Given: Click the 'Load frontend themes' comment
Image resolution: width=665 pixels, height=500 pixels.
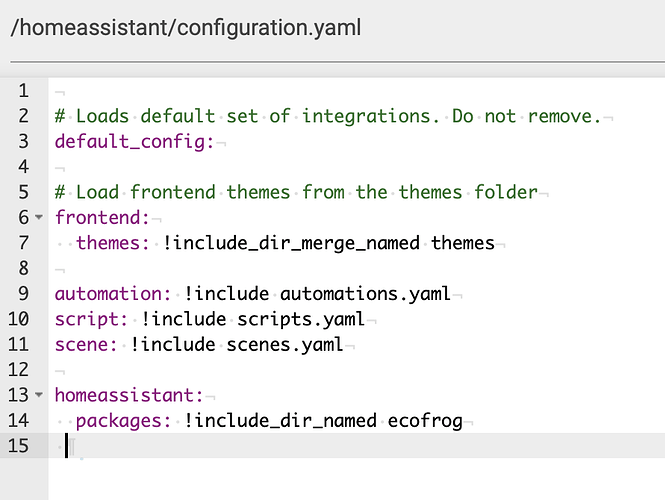Looking at the screenshot, I should [296, 192].
